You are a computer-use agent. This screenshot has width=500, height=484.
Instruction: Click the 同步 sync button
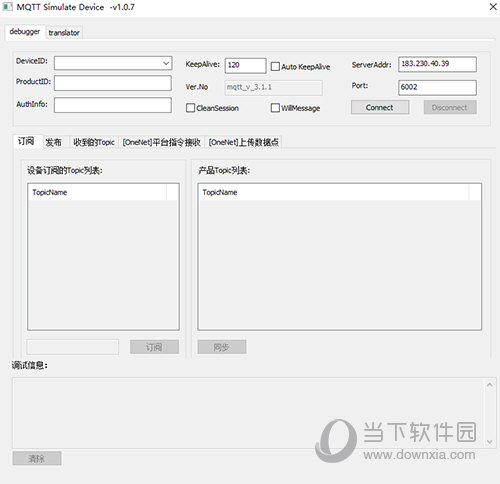tap(222, 347)
